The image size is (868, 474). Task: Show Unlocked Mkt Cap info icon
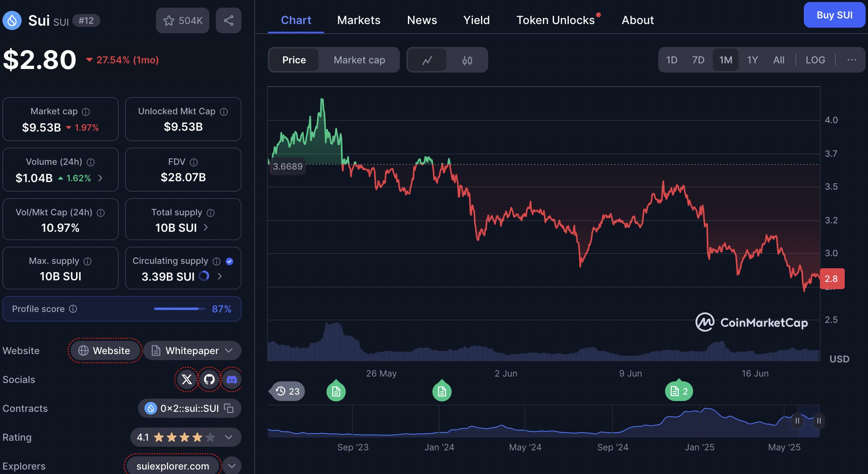(224, 111)
